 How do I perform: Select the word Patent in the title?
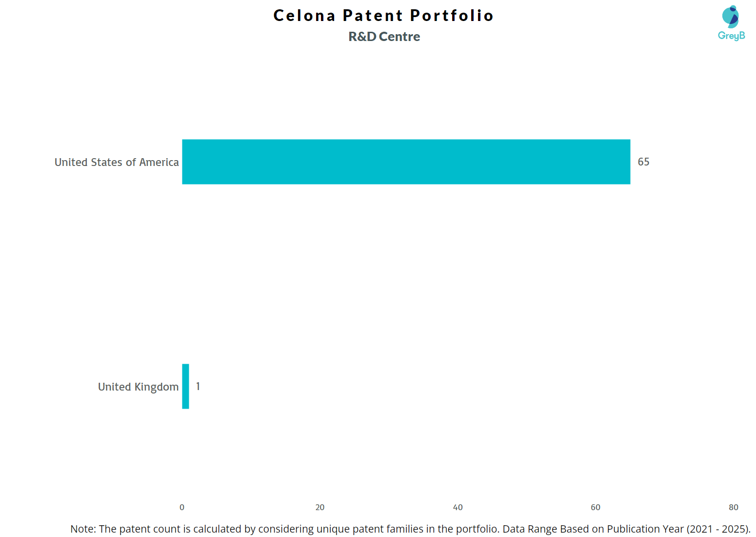coord(373,16)
